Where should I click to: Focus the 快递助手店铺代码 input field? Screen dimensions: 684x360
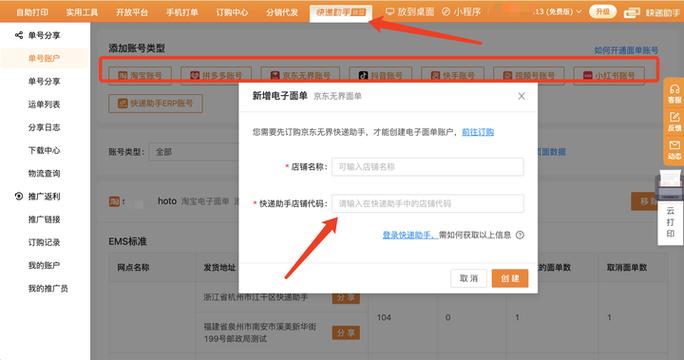coord(428,203)
